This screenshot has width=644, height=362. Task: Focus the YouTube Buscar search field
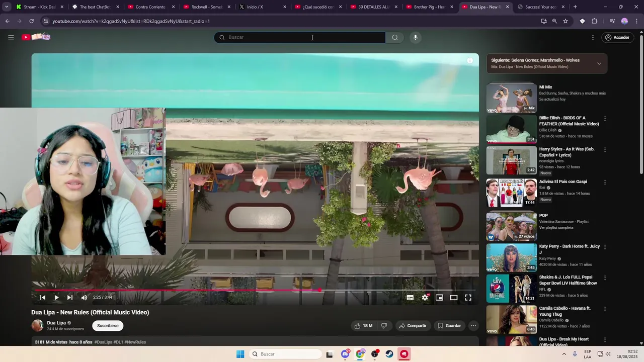pyautogui.click(x=300, y=37)
